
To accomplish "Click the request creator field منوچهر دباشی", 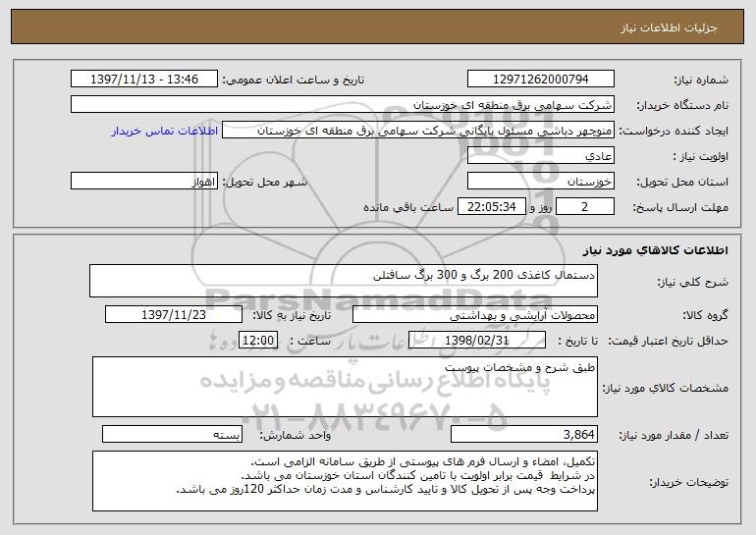I will click(x=418, y=131).
